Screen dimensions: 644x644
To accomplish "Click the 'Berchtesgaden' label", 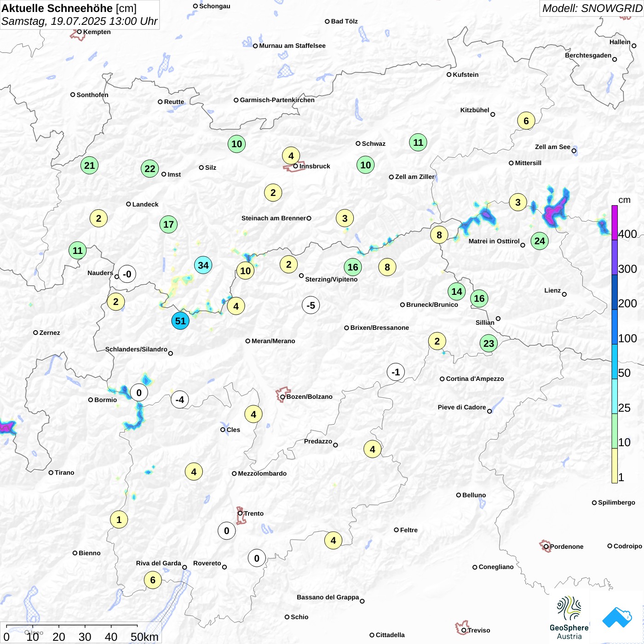I will [x=588, y=55].
